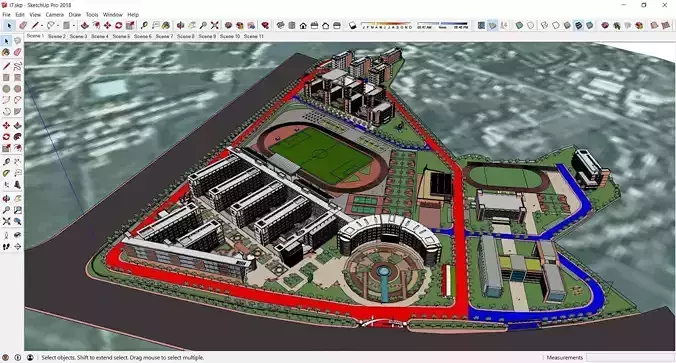Expand the Shapes tool dropdown arrow
Image resolution: width=676 pixels, height=363 pixels.
tap(74, 25)
